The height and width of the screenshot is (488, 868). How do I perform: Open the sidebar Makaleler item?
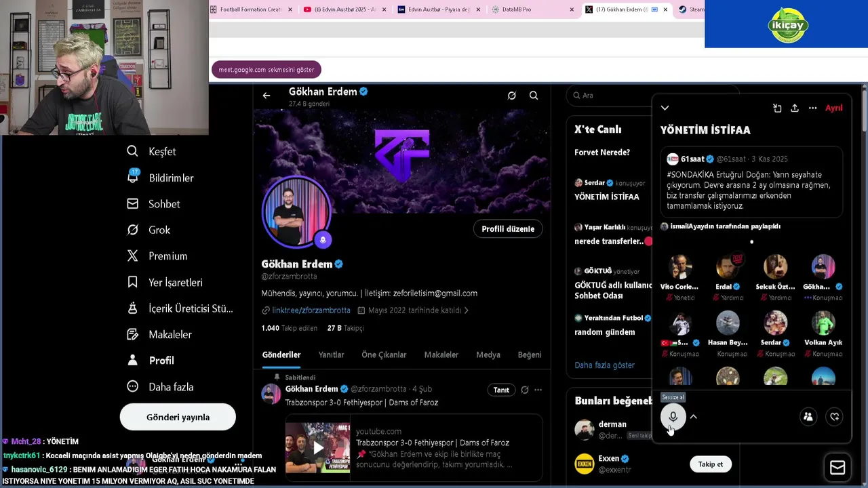click(159, 334)
